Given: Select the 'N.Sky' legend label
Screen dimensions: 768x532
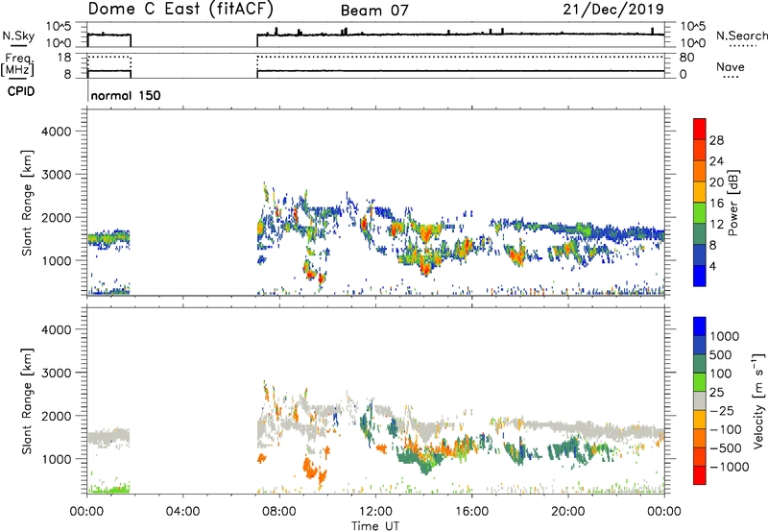Looking at the screenshot, I should [18, 36].
